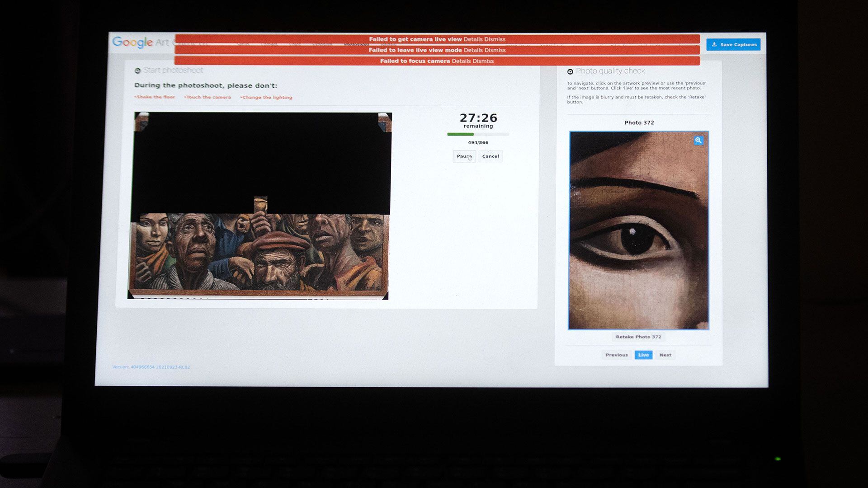Click the 'Shake the floor' warning text

click(155, 97)
